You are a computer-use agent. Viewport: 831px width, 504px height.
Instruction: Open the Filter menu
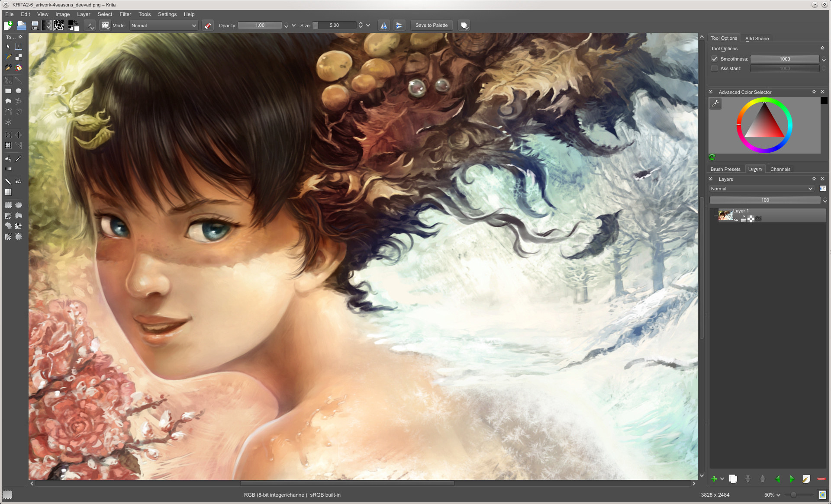coord(125,14)
